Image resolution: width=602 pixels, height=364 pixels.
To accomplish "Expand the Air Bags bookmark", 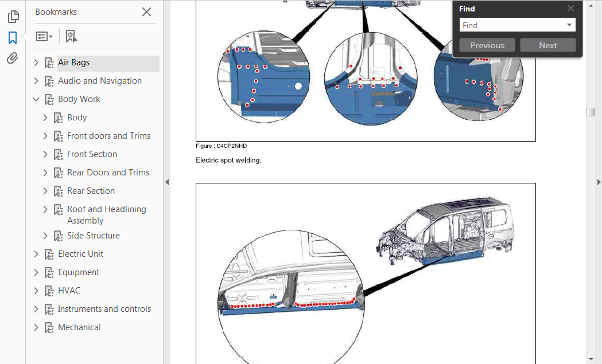I will coord(36,62).
